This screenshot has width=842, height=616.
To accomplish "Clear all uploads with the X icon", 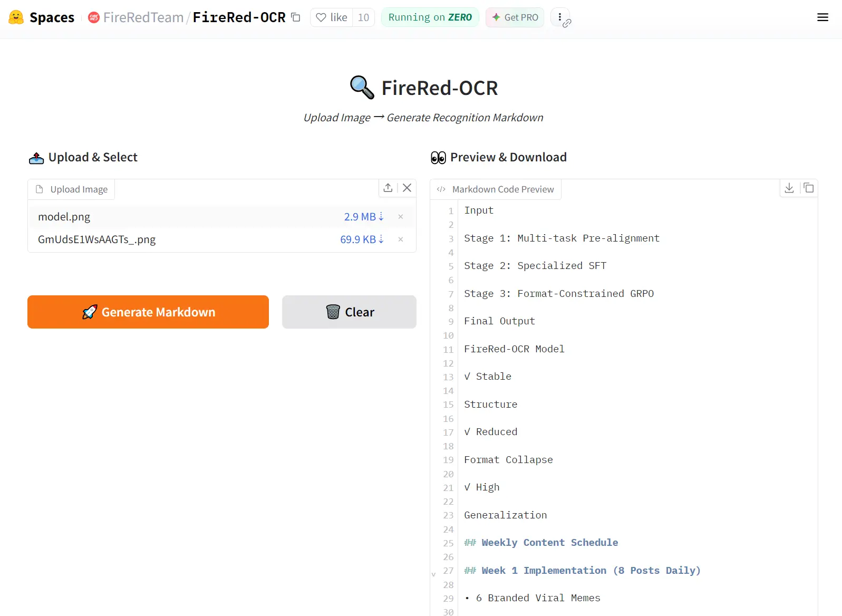I will pos(407,188).
